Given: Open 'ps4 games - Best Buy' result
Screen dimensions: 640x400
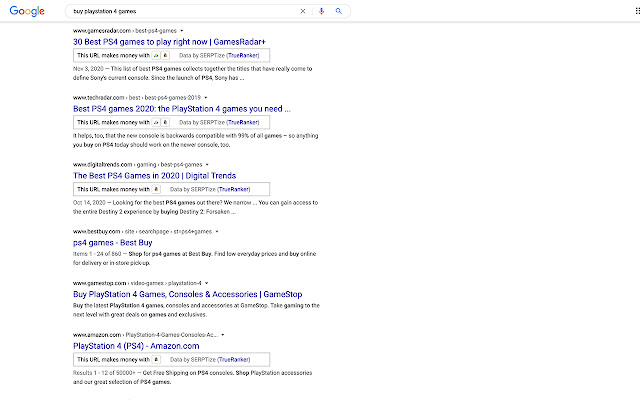Looking at the screenshot, I should click(113, 242).
